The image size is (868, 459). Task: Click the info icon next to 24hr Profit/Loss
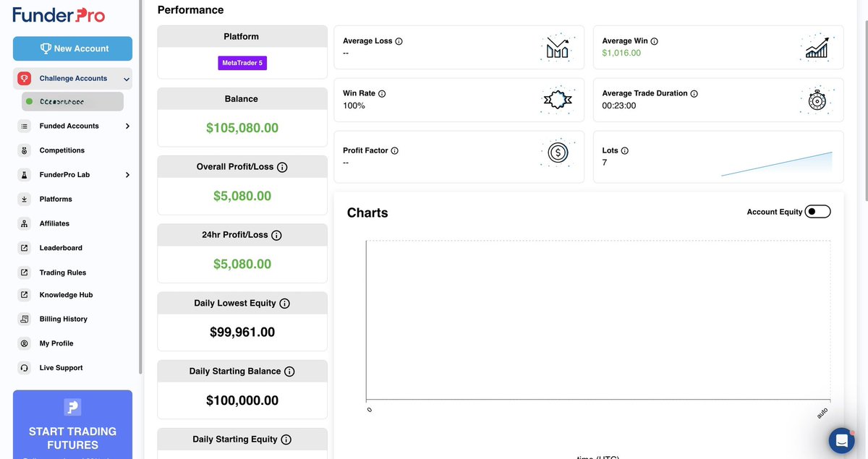coord(276,235)
